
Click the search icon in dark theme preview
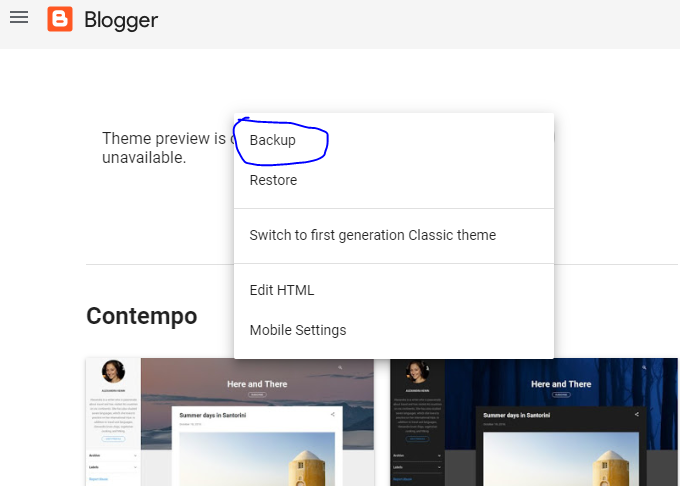point(644,367)
